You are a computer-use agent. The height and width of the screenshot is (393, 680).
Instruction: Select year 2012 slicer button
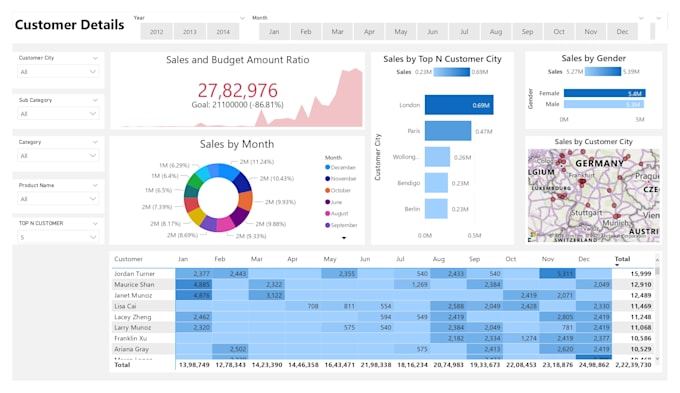157,32
